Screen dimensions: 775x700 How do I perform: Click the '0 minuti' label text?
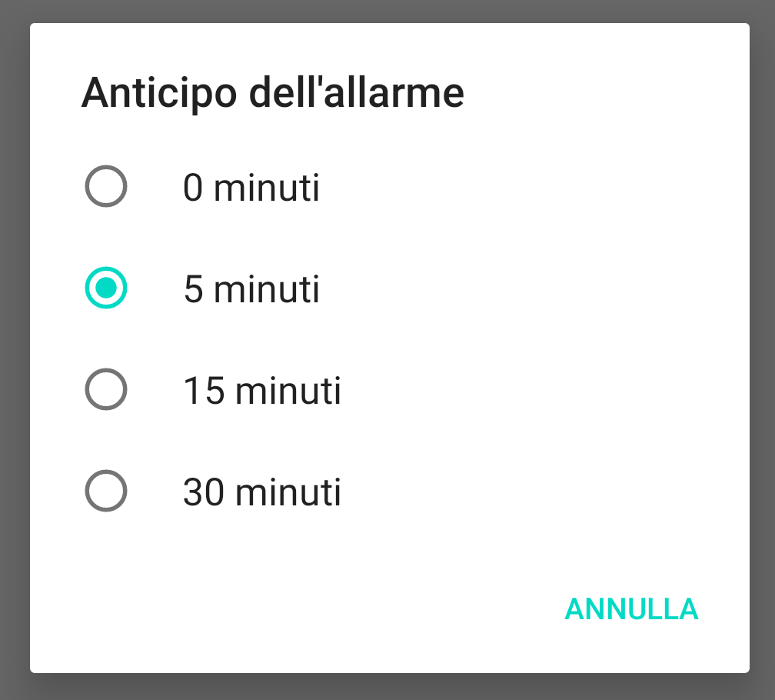251,188
